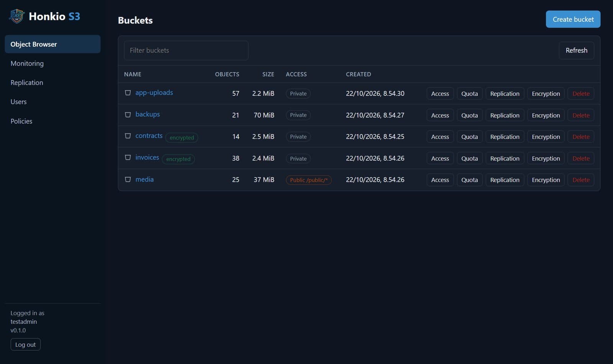Image resolution: width=613 pixels, height=364 pixels.
Task: Click the 70 MiB size value
Action: point(264,115)
